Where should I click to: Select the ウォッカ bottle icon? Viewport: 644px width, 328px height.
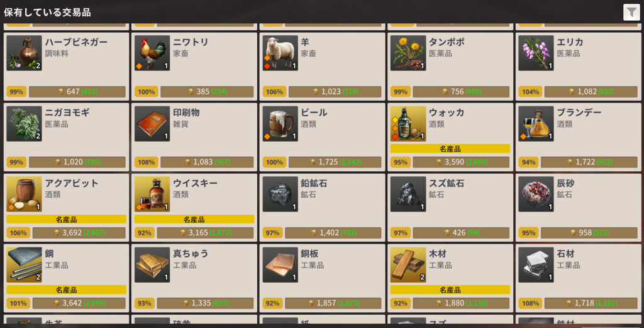408,124
